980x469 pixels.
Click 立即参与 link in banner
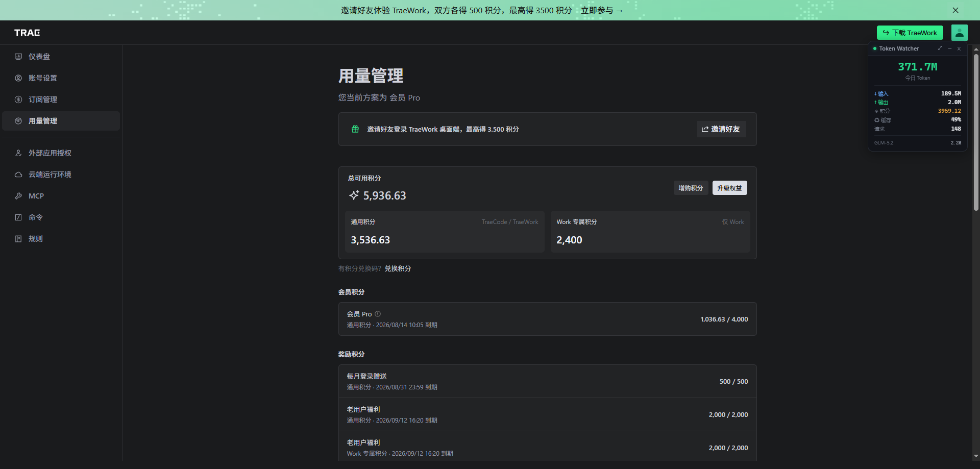point(602,10)
